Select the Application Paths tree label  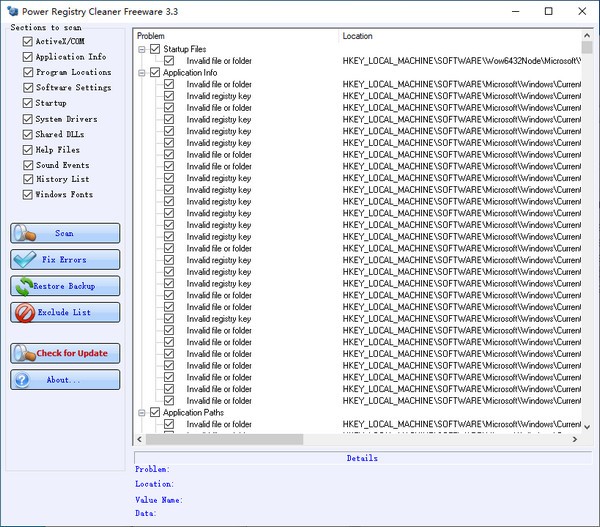point(193,412)
